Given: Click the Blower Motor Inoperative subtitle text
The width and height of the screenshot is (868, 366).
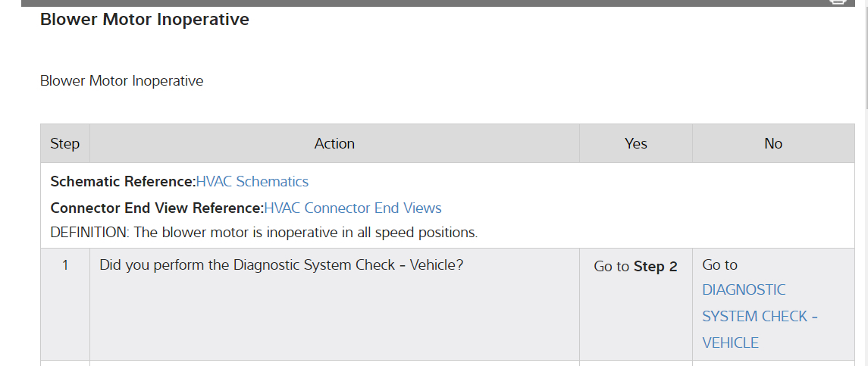Looking at the screenshot, I should [121, 81].
